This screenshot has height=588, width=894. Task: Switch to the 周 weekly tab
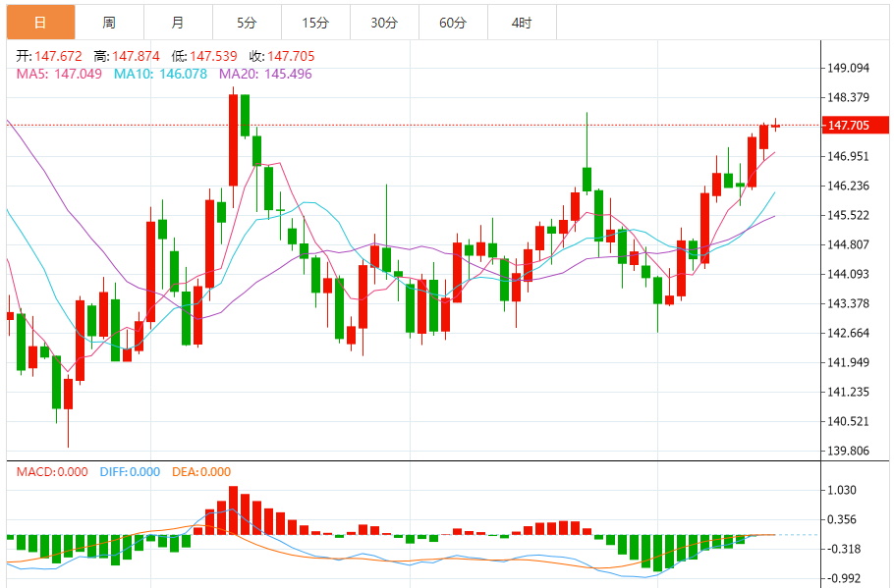tap(109, 23)
